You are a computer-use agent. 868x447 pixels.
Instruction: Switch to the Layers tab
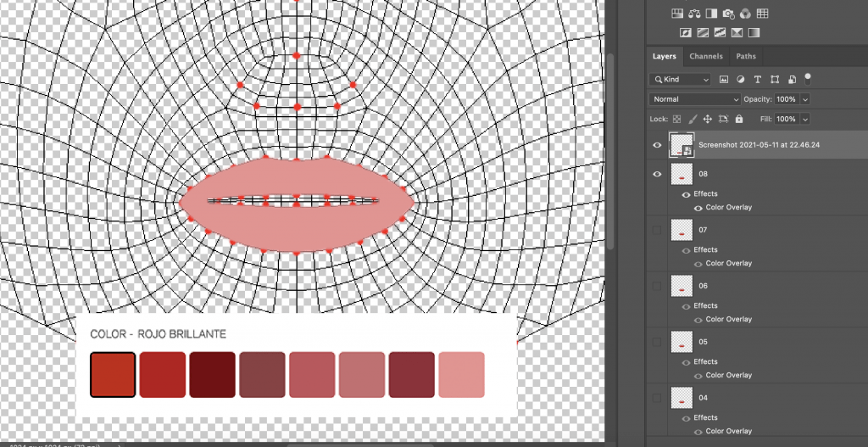pyautogui.click(x=665, y=56)
